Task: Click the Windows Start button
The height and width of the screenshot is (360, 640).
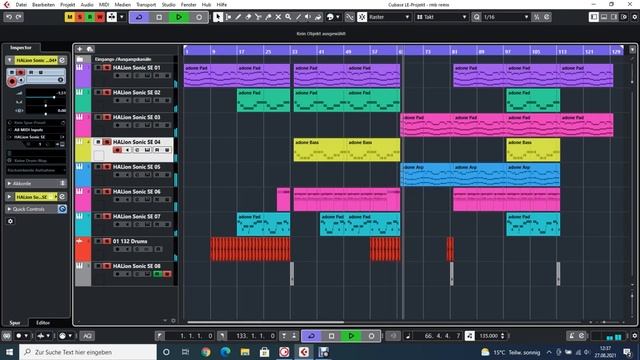Action: 9,352
